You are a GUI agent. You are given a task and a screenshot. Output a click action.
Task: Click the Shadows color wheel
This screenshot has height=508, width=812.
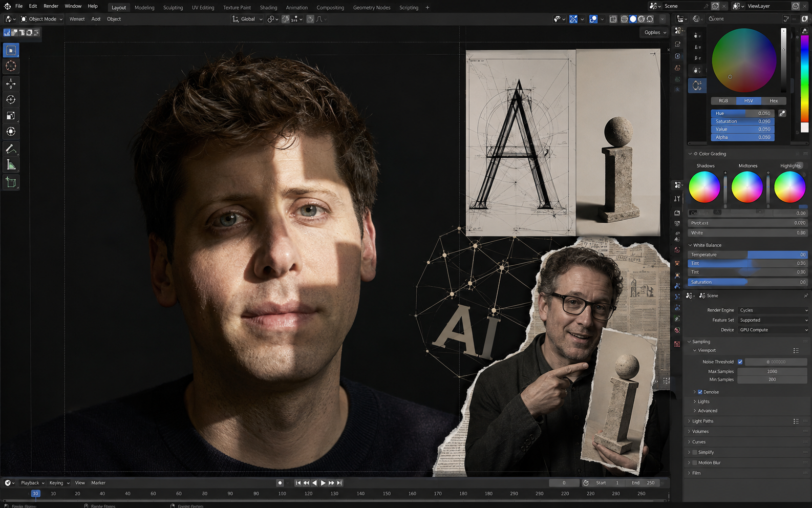coord(704,187)
